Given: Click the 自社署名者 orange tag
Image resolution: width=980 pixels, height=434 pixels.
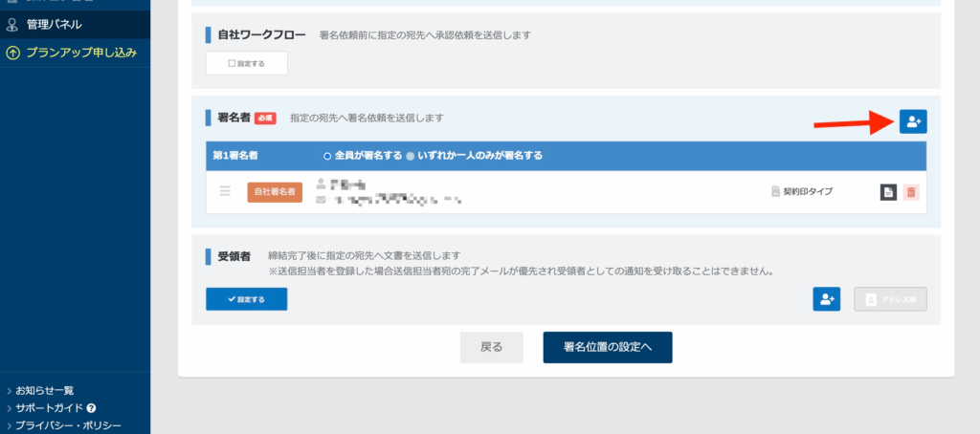Looking at the screenshot, I should coord(275,192).
